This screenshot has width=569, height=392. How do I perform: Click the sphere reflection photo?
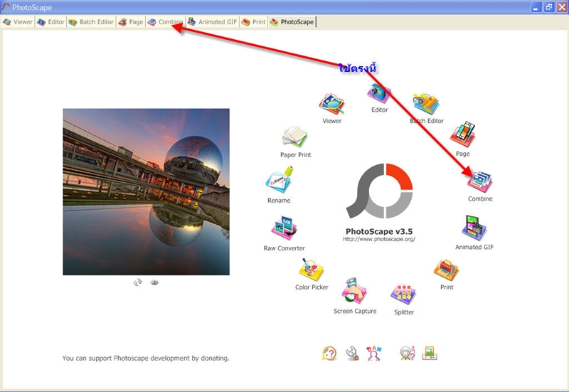coord(146,191)
